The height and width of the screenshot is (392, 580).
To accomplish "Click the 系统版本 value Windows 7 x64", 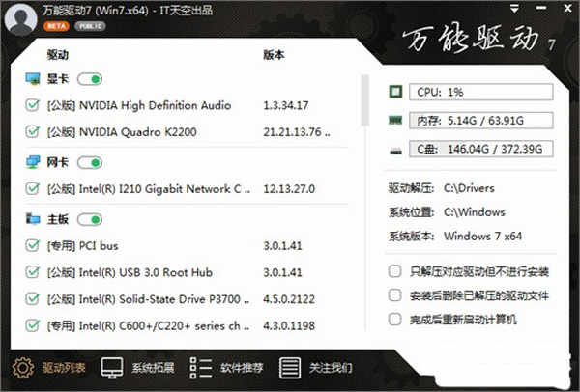I will (482, 236).
